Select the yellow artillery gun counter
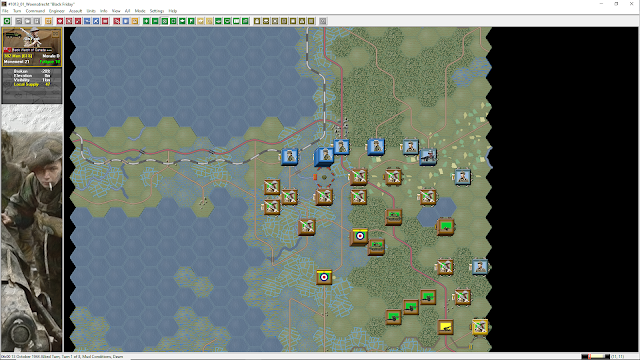The width and height of the screenshot is (640, 360). pos(445,327)
